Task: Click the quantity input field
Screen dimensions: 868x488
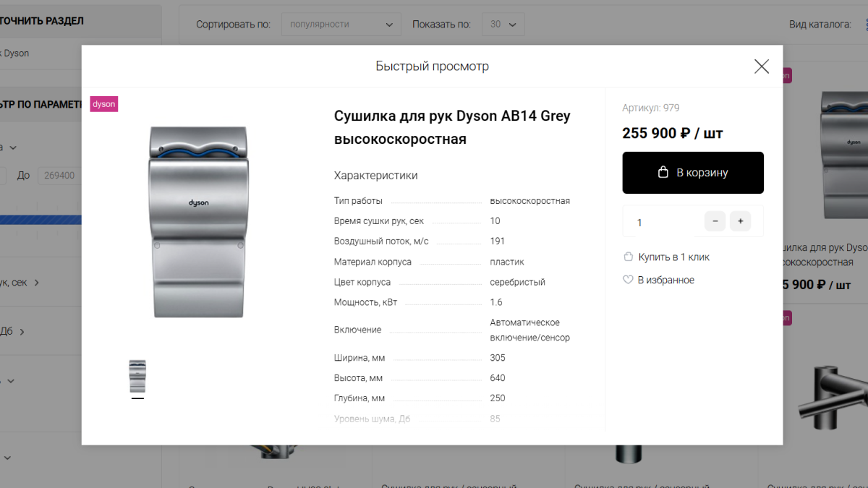Action: 658,222
